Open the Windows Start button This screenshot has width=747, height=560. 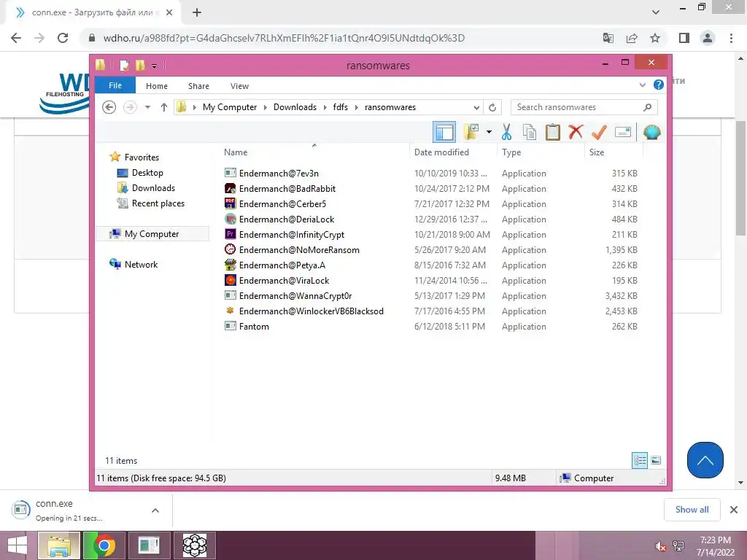[18, 545]
